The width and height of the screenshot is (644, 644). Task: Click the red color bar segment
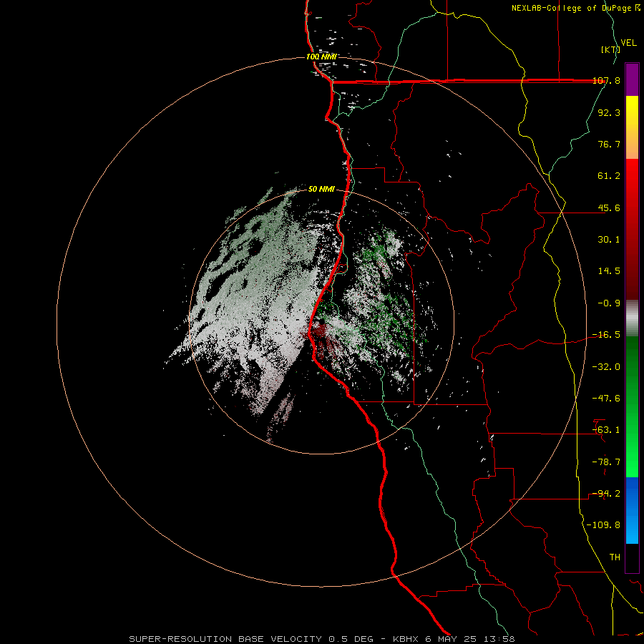(632, 229)
